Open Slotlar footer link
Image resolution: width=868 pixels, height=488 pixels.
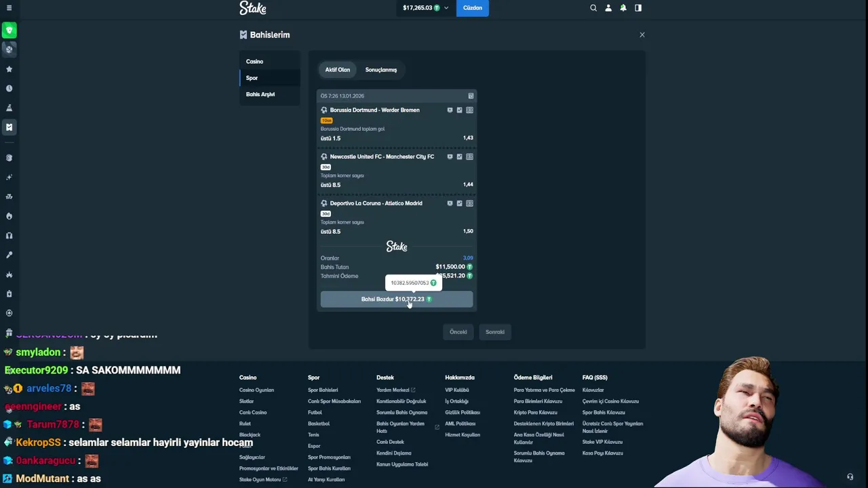click(246, 401)
